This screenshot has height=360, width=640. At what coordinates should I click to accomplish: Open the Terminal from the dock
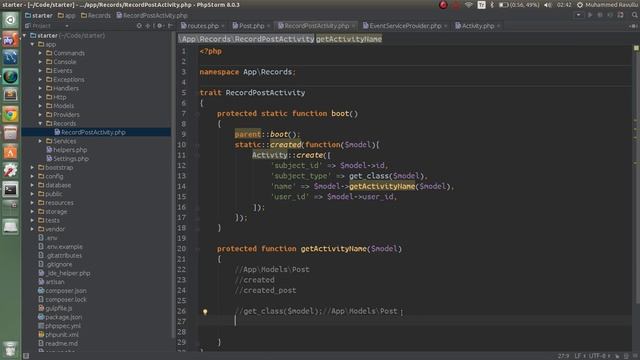[x=10, y=189]
